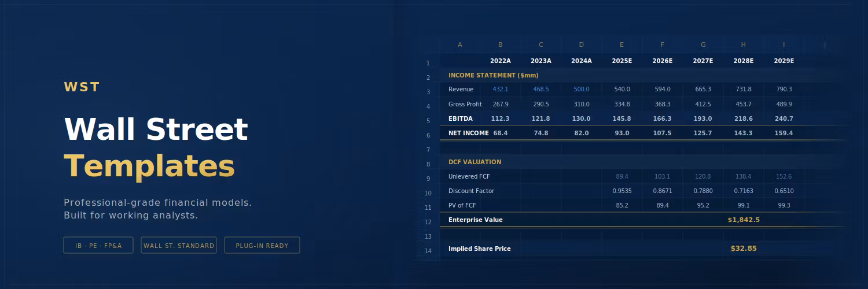
Task: Click the Implied Share Price row label
Action: [480, 249]
